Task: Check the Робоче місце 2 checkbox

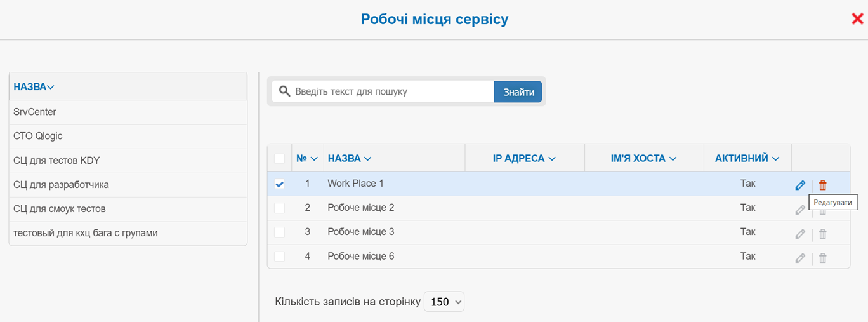Action: pyautogui.click(x=280, y=208)
